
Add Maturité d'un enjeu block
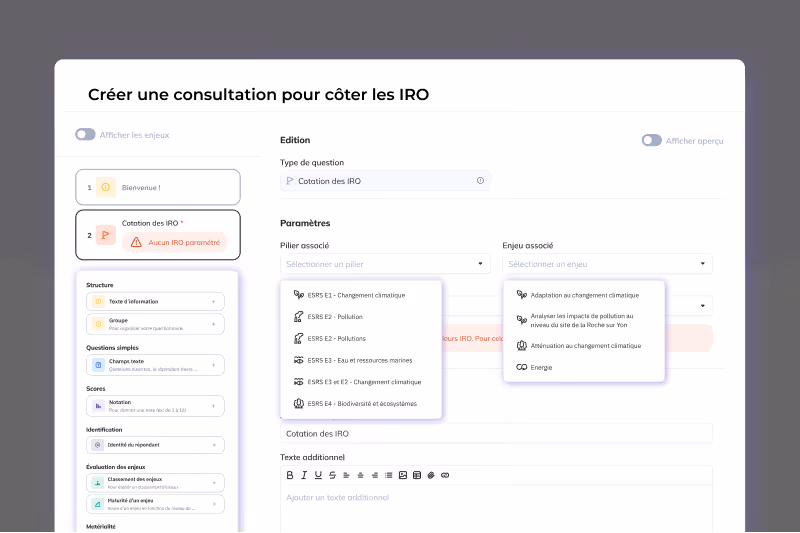pos(155,504)
